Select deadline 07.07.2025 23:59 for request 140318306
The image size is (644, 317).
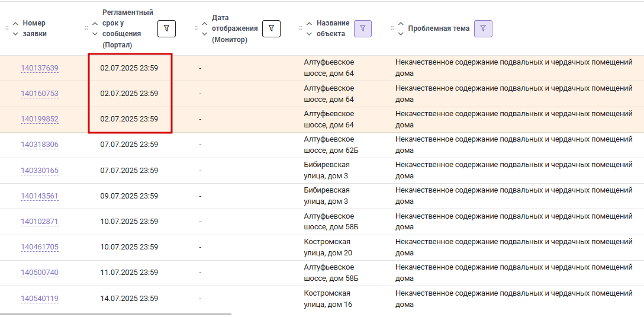[x=129, y=145]
